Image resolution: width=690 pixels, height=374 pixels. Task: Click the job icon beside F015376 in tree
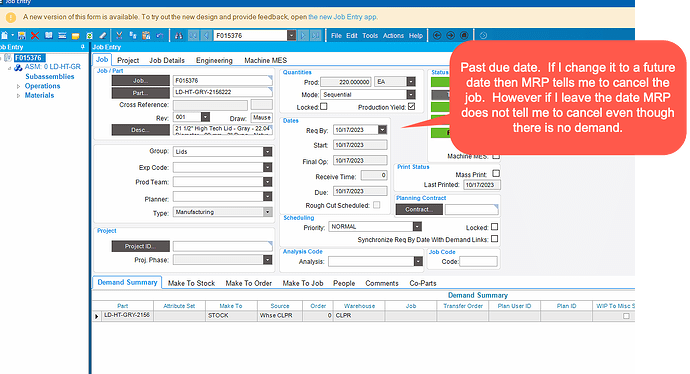point(8,58)
